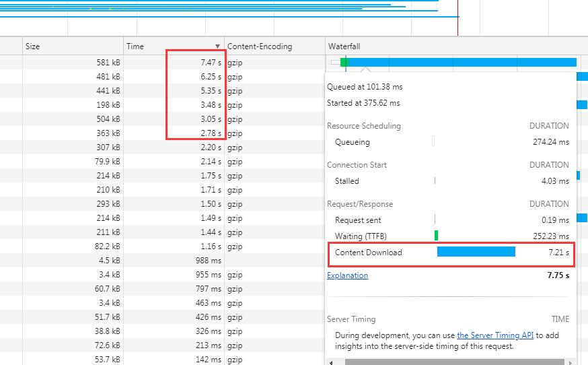Click the total 7.75 s value
The height and width of the screenshot is (365, 588).
pyautogui.click(x=558, y=275)
